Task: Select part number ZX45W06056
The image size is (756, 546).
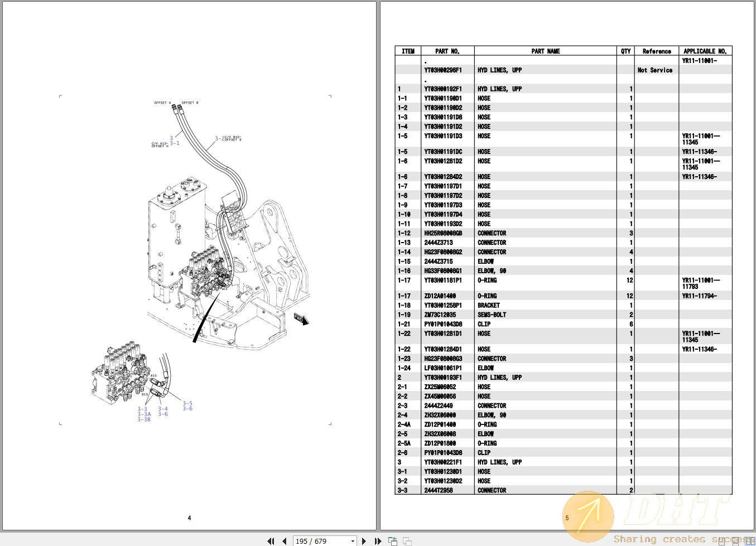Action: (x=440, y=397)
